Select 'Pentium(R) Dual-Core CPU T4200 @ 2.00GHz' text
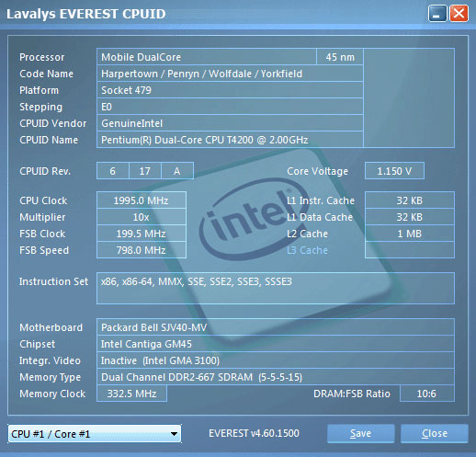This screenshot has height=457, width=476. 205,140
